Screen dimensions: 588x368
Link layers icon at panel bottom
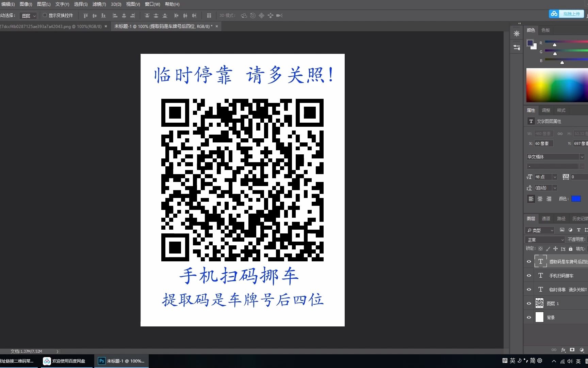coord(554,350)
